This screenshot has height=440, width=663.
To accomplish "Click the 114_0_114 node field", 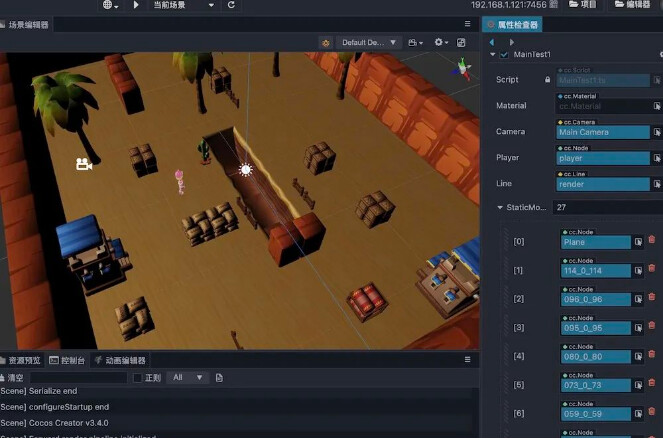I will tap(595, 271).
